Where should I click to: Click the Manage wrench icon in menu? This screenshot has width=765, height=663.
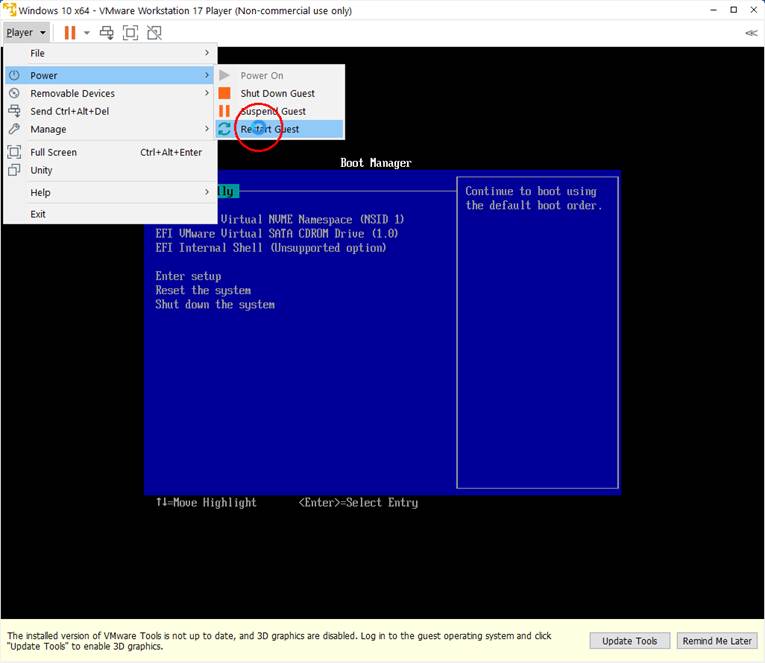[x=14, y=129]
